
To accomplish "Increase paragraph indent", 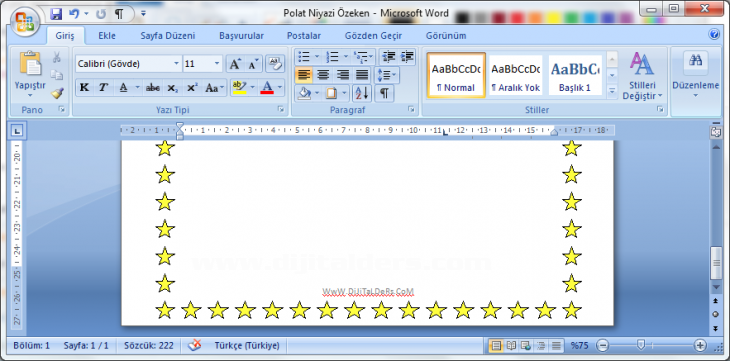I will (x=407, y=57).
